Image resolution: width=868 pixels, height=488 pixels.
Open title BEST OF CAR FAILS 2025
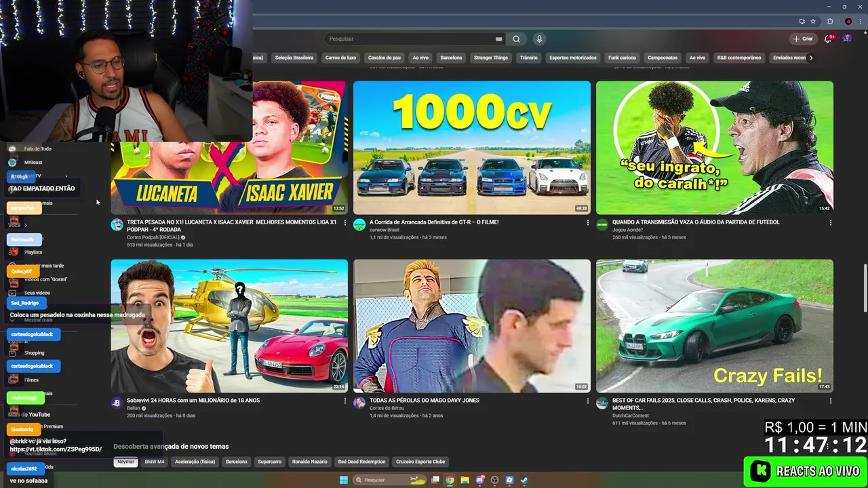pyautogui.click(x=703, y=404)
